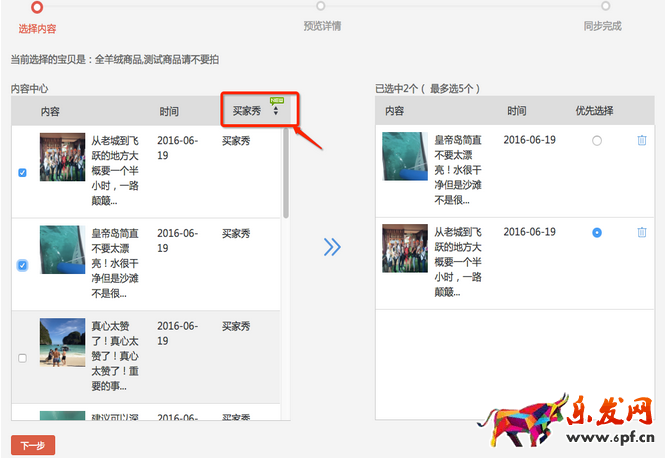The image size is (665, 458).
Task: Select priority radio for 从老城到飞跃 selected item
Action: 597,232
